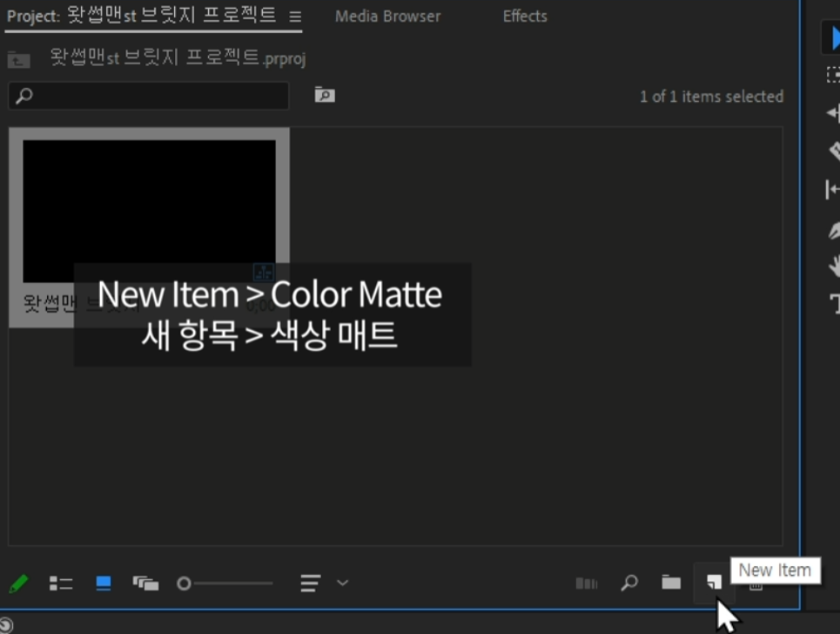840x634 pixels.
Task: Select the Project panel tab
Action: pos(141,16)
